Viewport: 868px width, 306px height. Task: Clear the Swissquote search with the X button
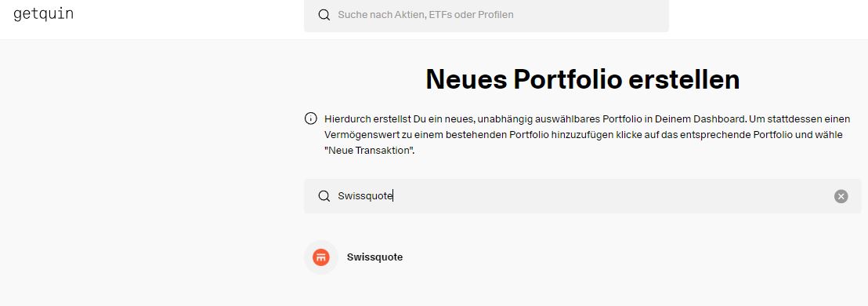point(841,196)
